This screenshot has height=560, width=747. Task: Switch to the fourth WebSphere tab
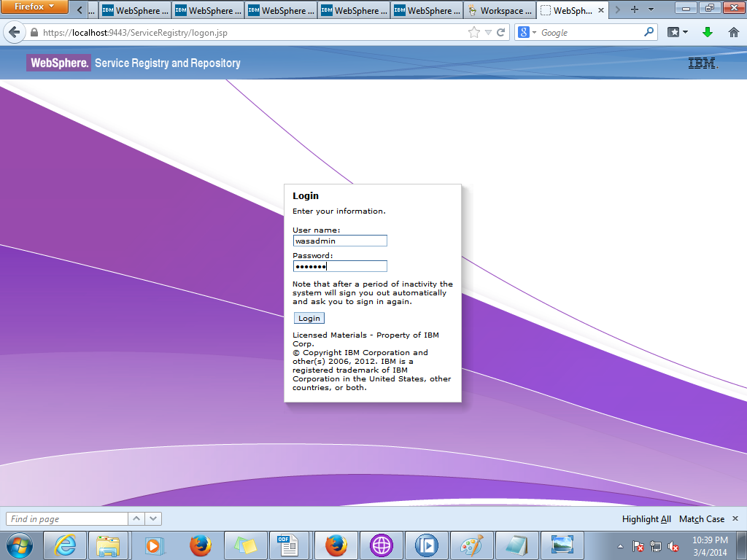point(354,10)
